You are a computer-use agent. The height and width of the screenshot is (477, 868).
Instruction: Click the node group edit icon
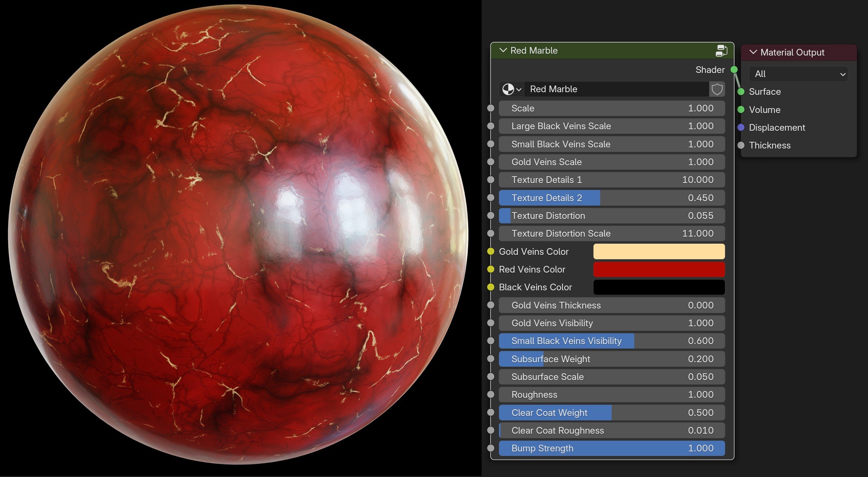(x=721, y=51)
